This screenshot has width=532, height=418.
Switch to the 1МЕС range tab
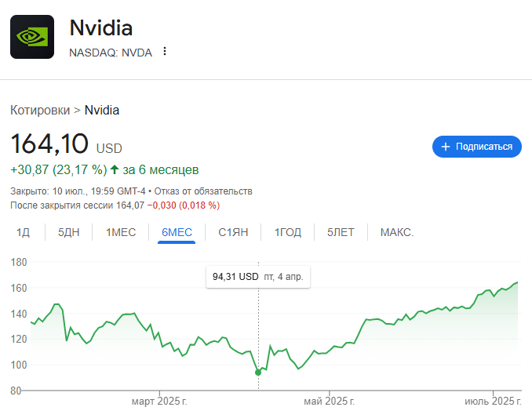point(121,232)
